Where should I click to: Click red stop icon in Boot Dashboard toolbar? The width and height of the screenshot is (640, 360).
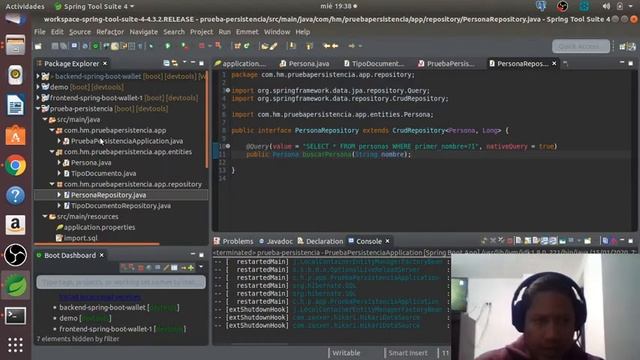click(141, 268)
